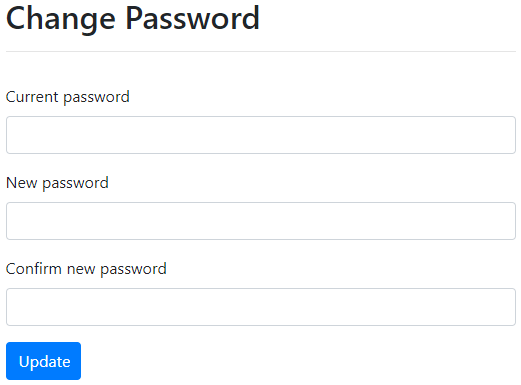Click the Change Password heading
521x385 pixels.
133,18
